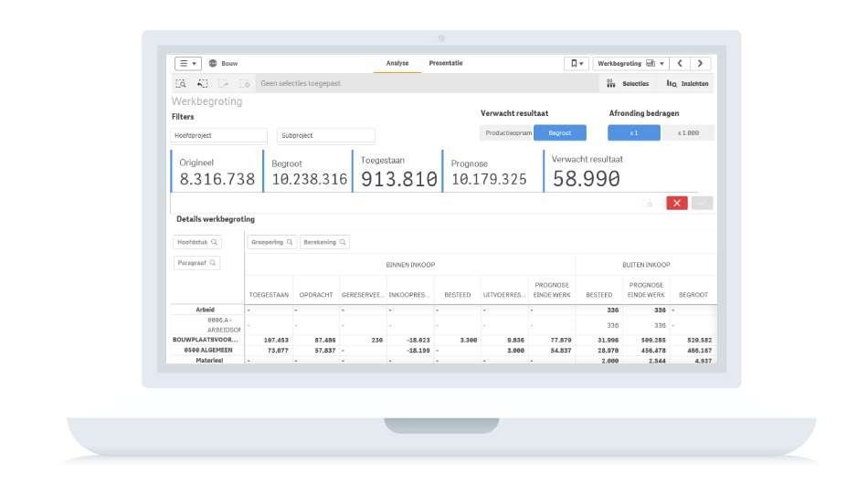868x484 pixels.
Task: Click the BUITEN INKOOP group header
Action: pos(646,265)
